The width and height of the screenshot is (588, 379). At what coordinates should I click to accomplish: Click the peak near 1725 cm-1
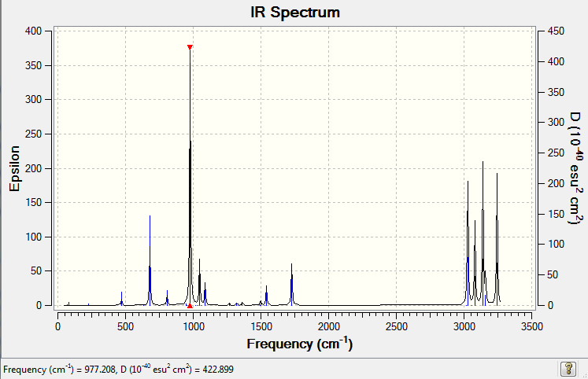point(291,285)
